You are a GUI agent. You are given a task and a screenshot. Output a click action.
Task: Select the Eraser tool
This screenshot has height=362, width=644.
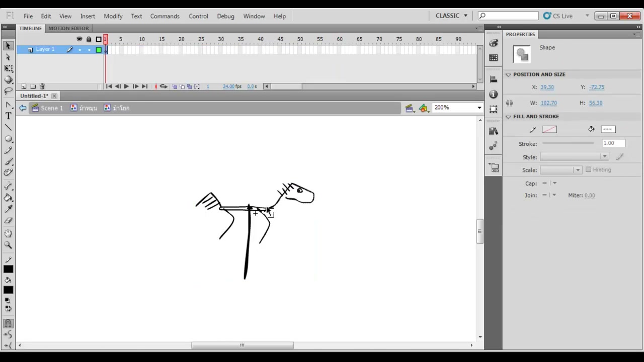click(x=8, y=221)
